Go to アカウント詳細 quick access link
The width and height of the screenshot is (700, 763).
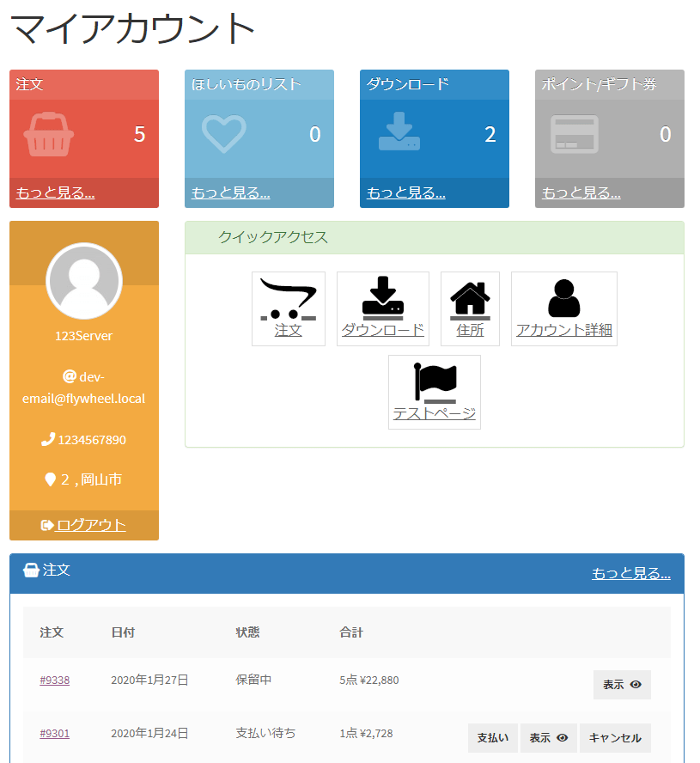click(563, 330)
